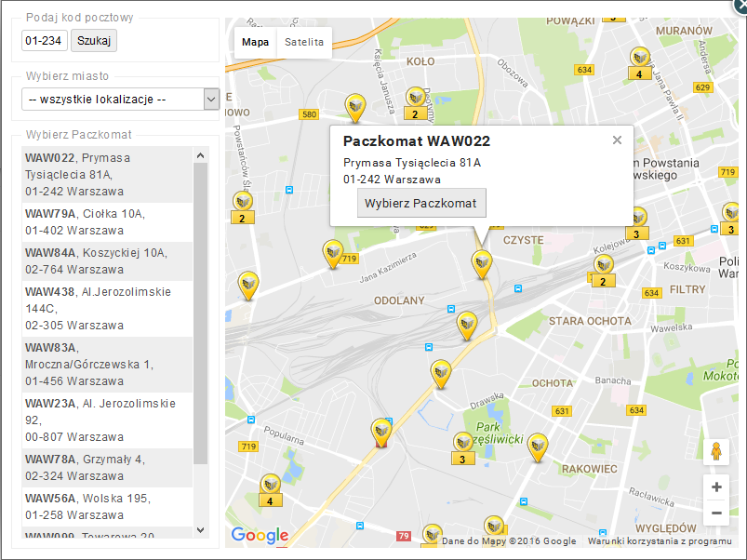Select WAW79A Ciołka 10A in list
The width and height of the screenshot is (747, 560).
107,222
